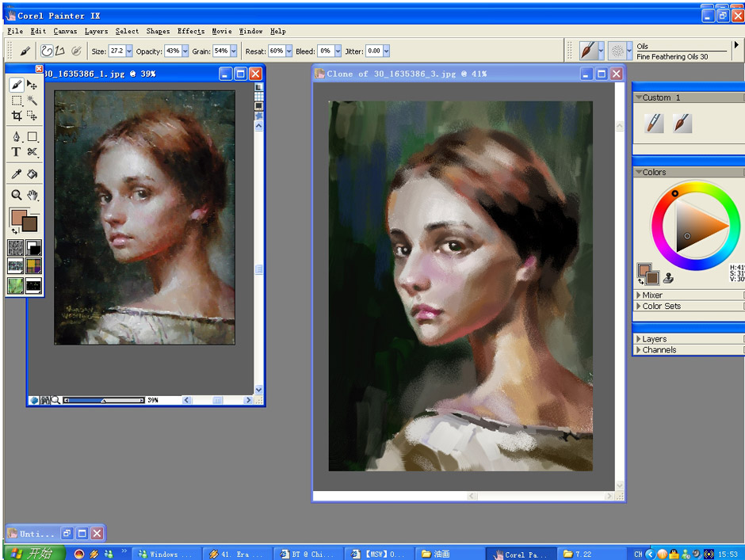The image size is (745, 560).
Task: Swap main and additional colors in toolbox
Action: tap(15, 231)
